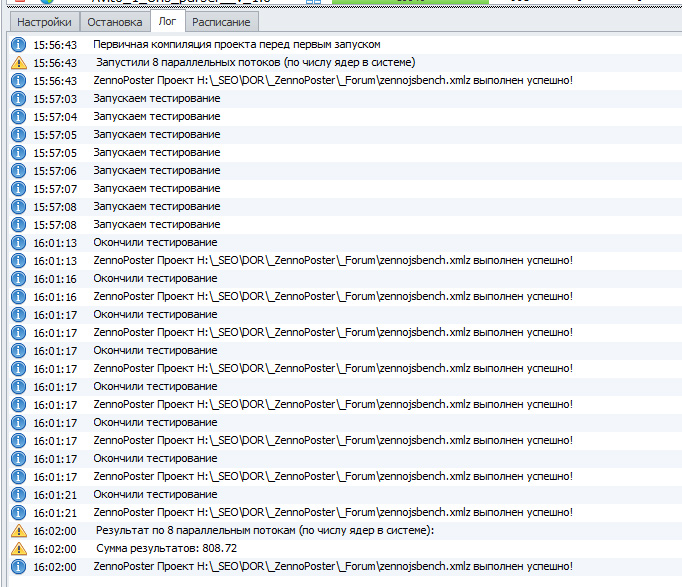This screenshot has height=587, width=682.
Task: Click info icon at 15:57:03 entry
Action: pos(18,99)
